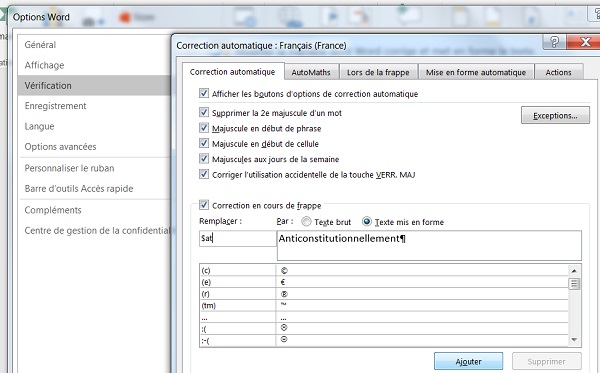Uncheck Supprimer la 2e majuscule d'un mot
Viewport: 600px width, 373px height.
[204, 112]
